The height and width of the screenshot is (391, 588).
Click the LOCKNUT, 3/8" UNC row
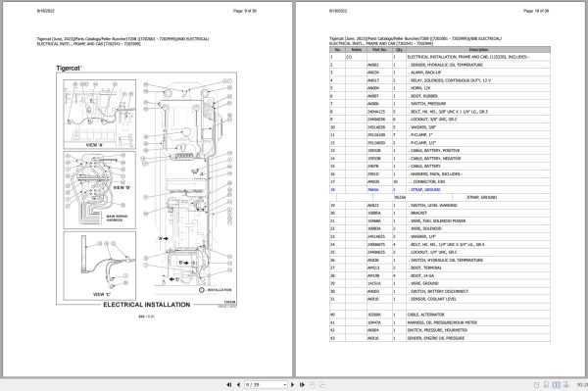tap(440, 120)
